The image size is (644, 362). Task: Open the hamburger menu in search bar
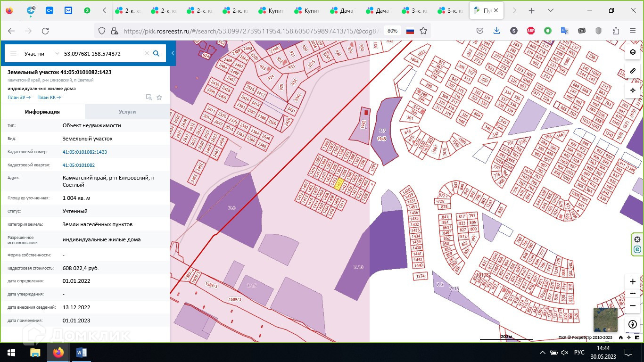point(13,54)
